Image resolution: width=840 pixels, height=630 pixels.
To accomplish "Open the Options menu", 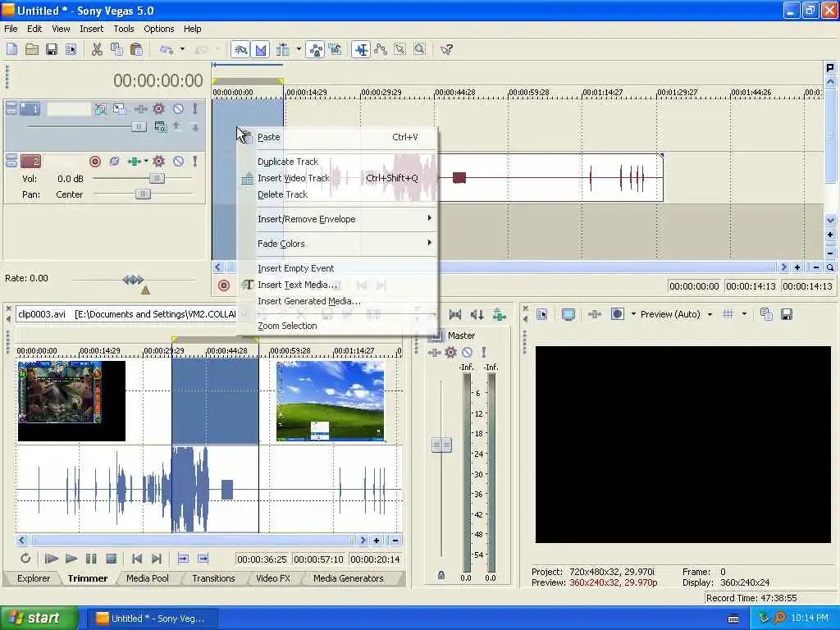I will pyautogui.click(x=159, y=29).
